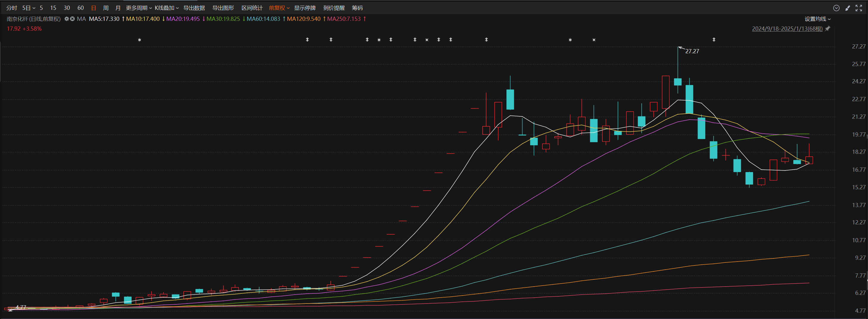Click the 南京化纤(日线,前复权) chart title
868x319 pixels.
click(x=34, y=19)
